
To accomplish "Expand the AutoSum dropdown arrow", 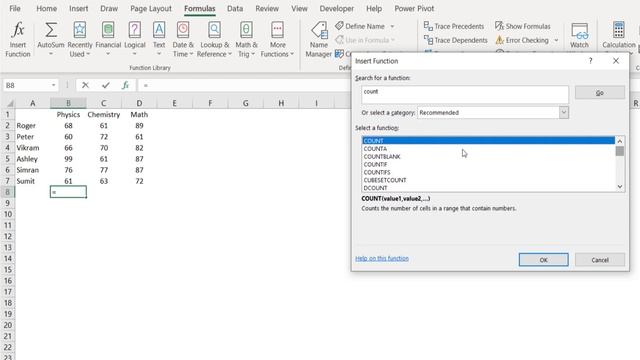I will (x=51, y=54).
